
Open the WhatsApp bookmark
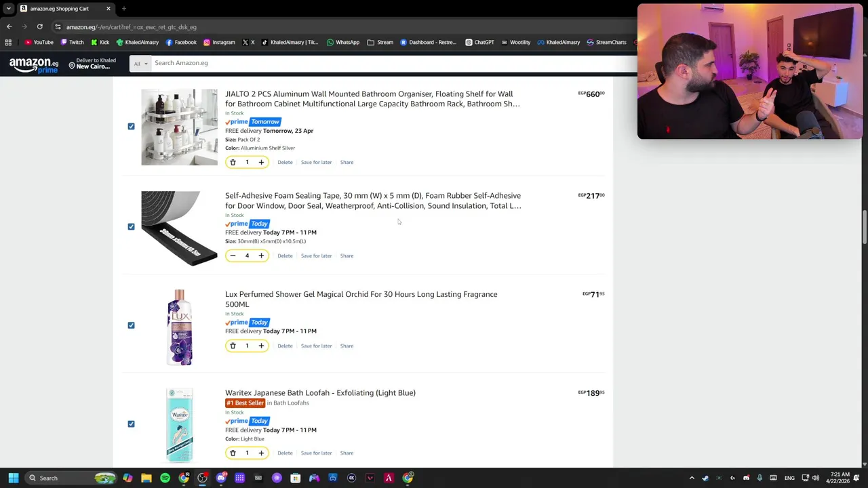tap(343, 42)
